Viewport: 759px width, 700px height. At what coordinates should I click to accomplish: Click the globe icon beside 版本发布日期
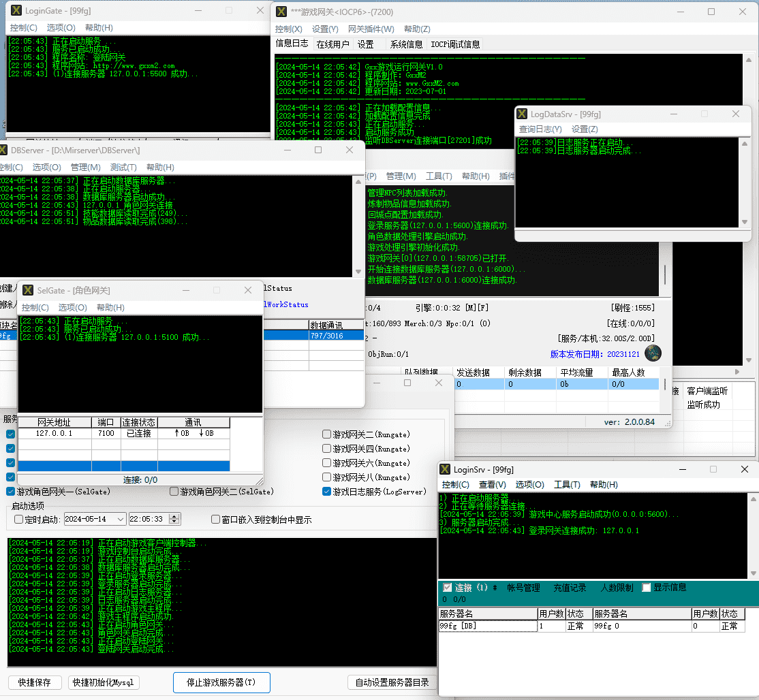[653, 353]
